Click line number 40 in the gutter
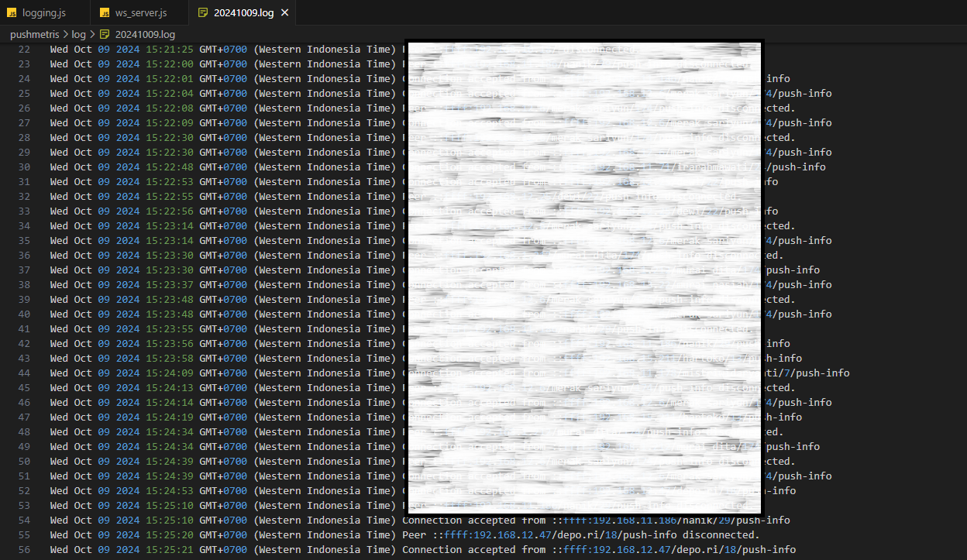Screen dimensions: 967x560 (23, 314)
